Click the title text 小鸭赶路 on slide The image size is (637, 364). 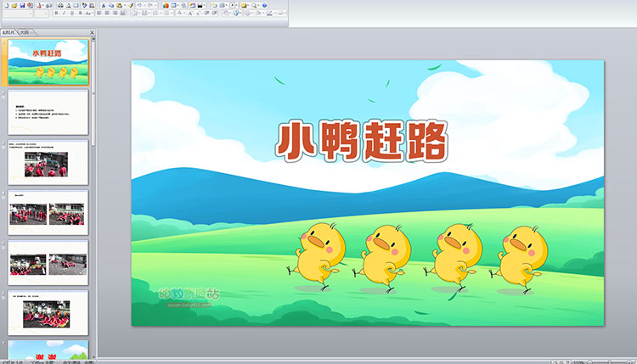(361, 141)
